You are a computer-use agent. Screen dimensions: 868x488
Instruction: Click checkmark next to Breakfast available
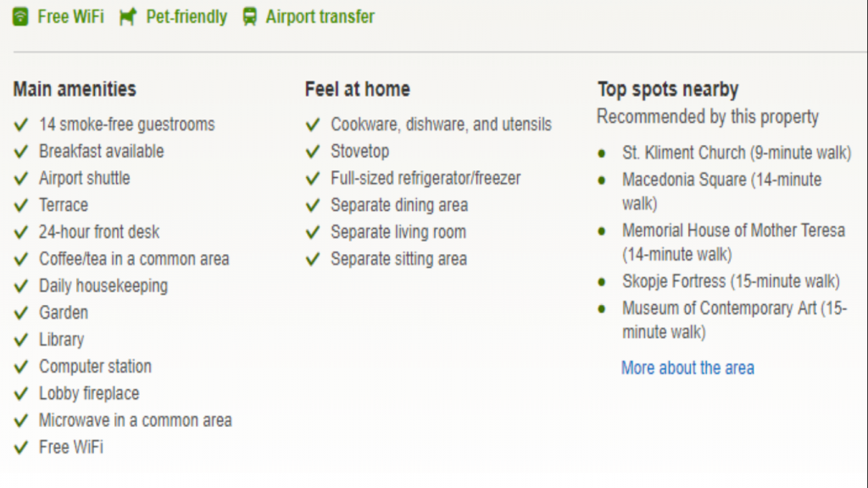tap(21, 152)
